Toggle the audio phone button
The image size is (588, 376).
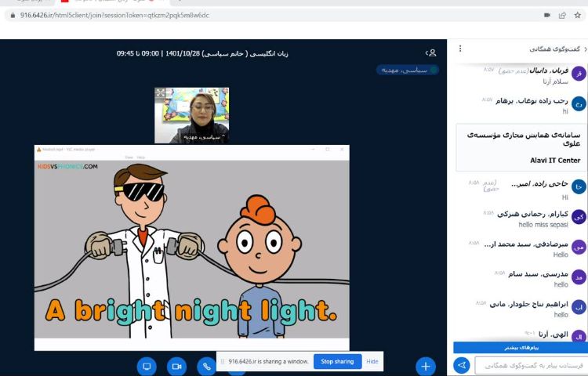[x=207, y=366]
